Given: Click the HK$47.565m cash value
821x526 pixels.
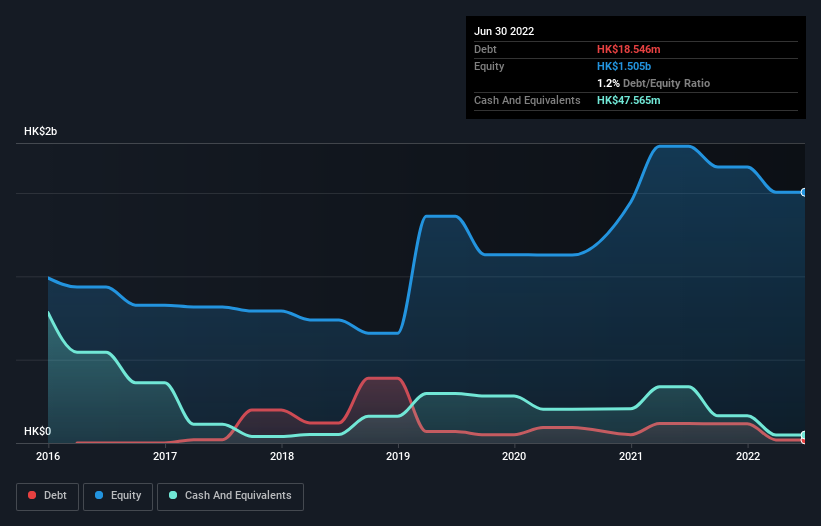Looking at the screenshot, I should [628, 100].
